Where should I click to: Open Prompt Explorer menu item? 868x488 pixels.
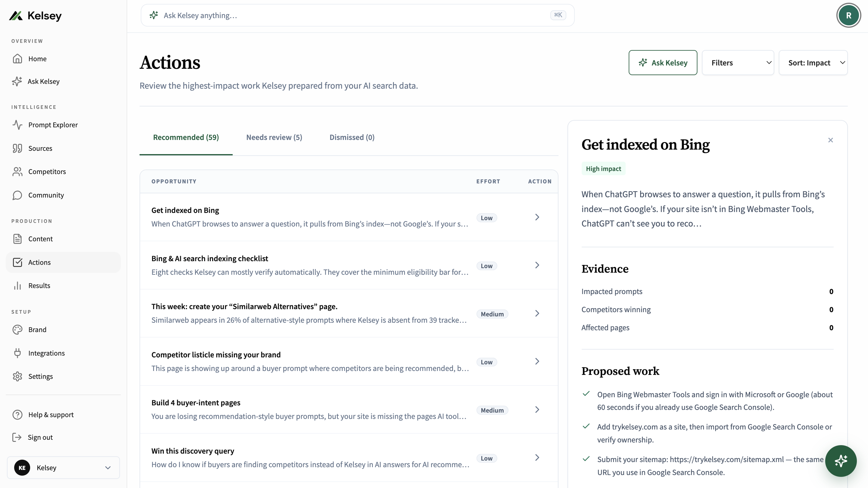click(x=63, y=125)
